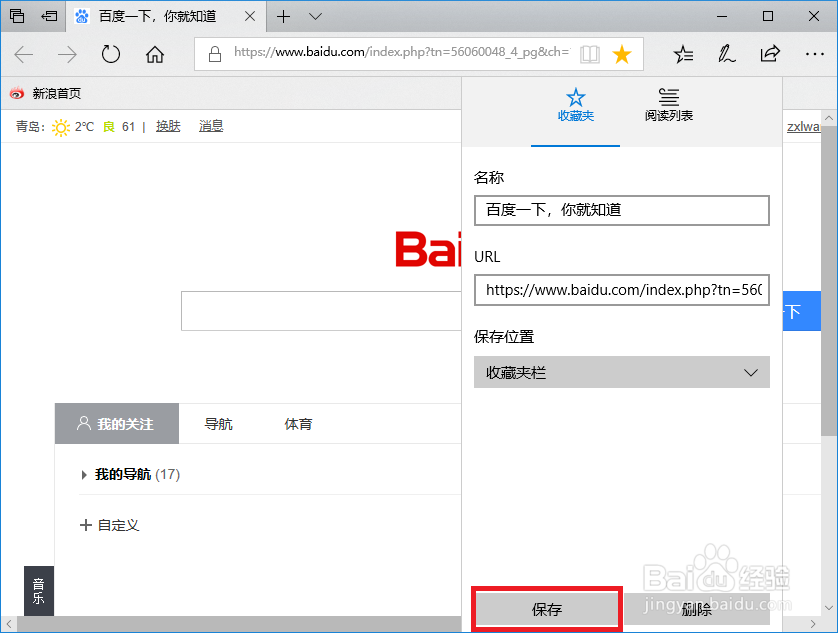Viewport: 838px width, 633px height.
Task: Click the 消息 link
Action: click(211, 126)
